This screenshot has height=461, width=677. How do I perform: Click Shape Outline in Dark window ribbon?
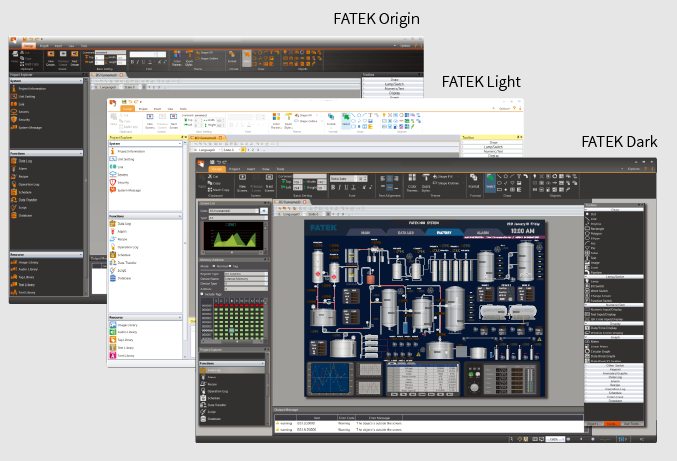tap(448, 183)
